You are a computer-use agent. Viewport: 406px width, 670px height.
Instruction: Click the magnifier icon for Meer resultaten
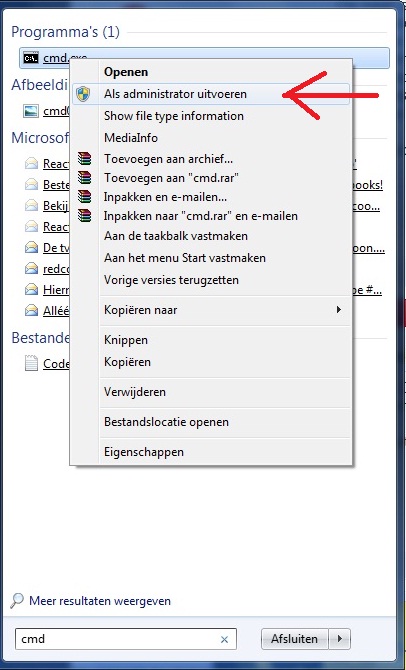coord(17,601)
